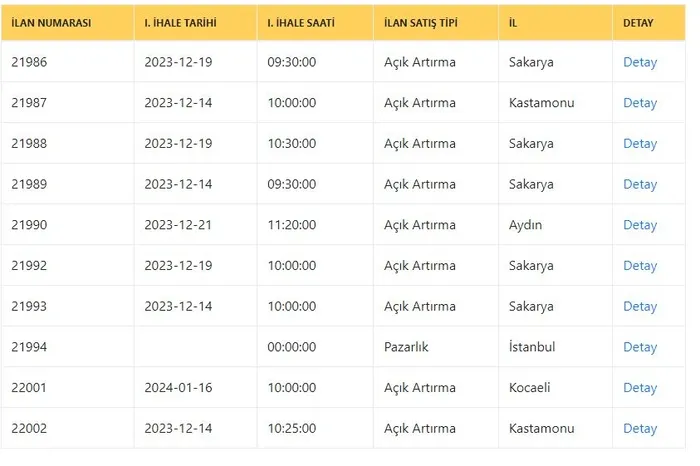Click the İLAN SATIŞ TİPİ column header
700x466 pixels.
428,22
